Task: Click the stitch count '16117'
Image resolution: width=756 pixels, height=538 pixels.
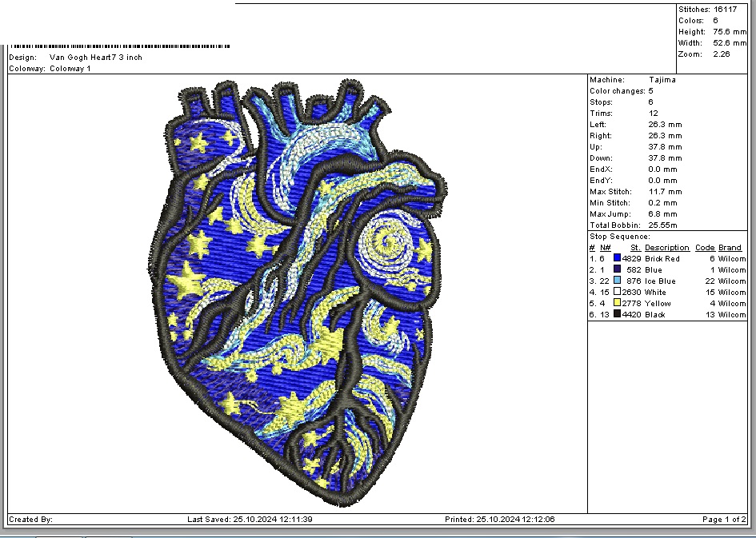Action: coord(725,9)
